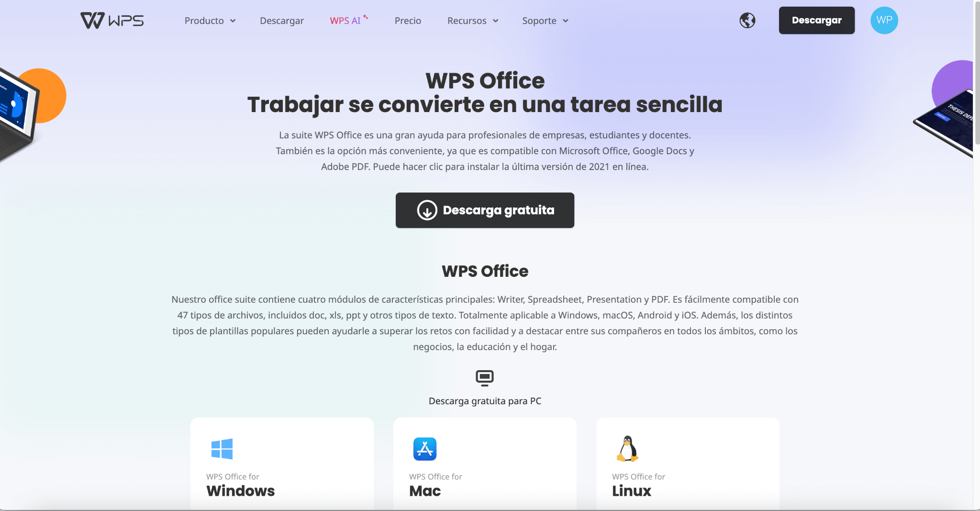Click the dark Descargar button top right
Screen dimensions: 980x511
click(817, 20)
